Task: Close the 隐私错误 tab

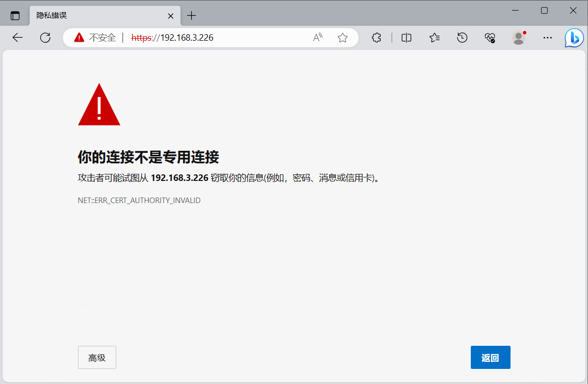Action: click(x=171, y=16)
